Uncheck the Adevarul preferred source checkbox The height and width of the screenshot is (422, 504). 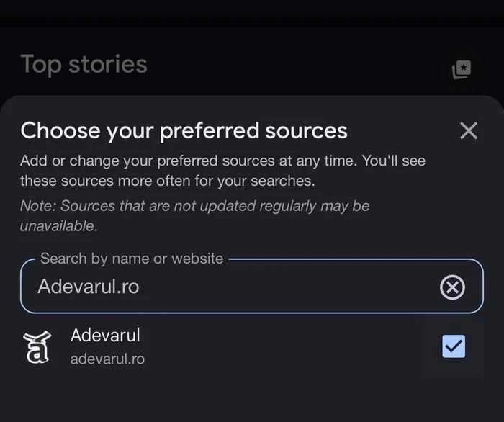(454, 346)
